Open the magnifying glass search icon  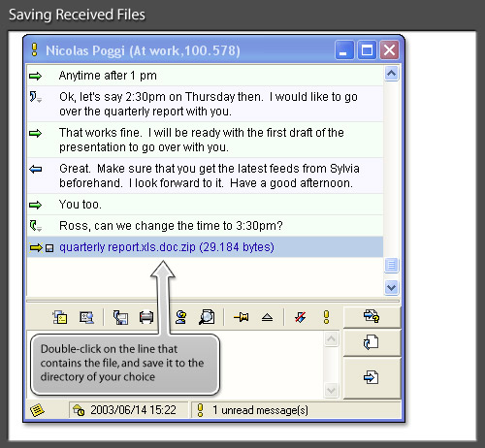[x=207, y=317]
